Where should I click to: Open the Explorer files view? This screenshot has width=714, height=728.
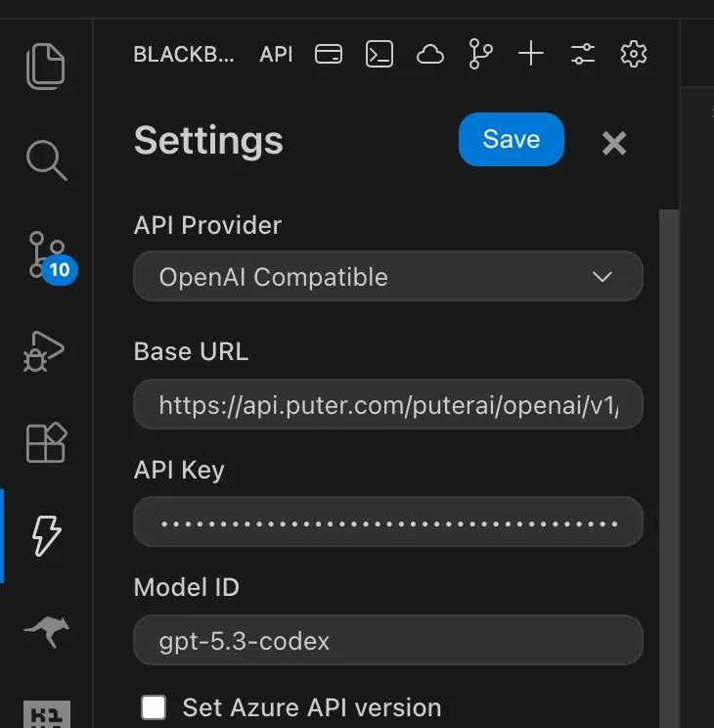click(46, 66)
